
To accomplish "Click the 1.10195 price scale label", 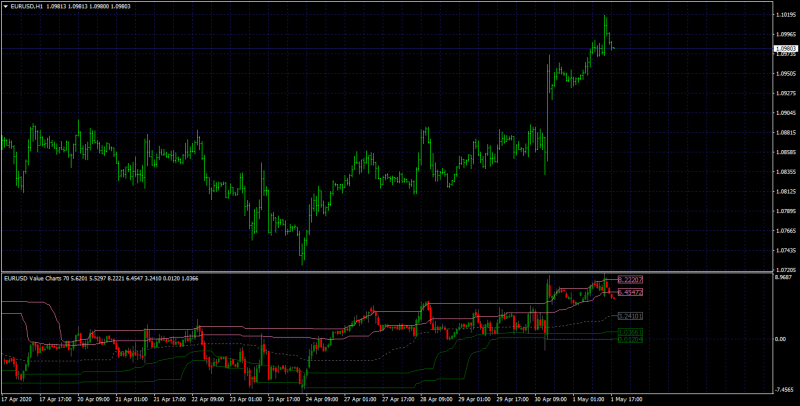I will pyautogui.click(x=787, y=15).
